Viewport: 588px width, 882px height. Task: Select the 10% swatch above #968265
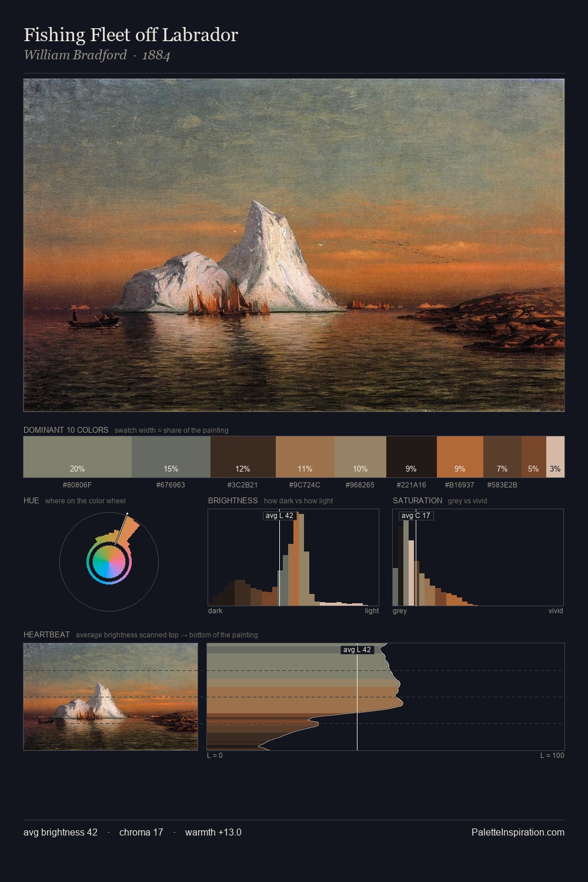coord(360,457)
